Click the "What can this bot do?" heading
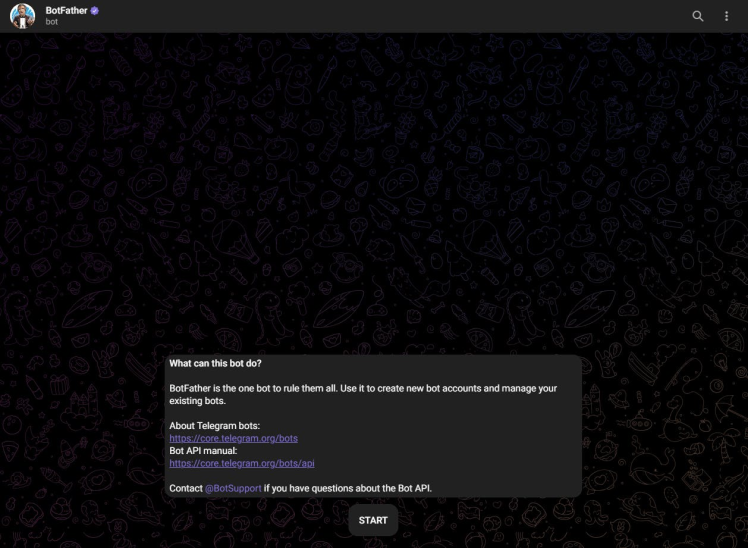Image resolution: width=748 pixels, height=548 pixels. (x=215, y=363)
